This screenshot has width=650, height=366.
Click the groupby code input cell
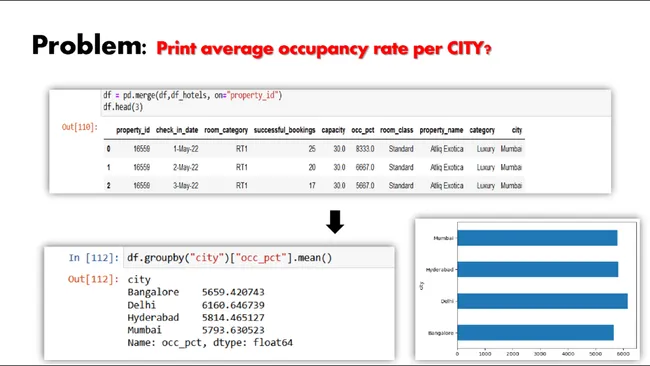coord(259,258)
